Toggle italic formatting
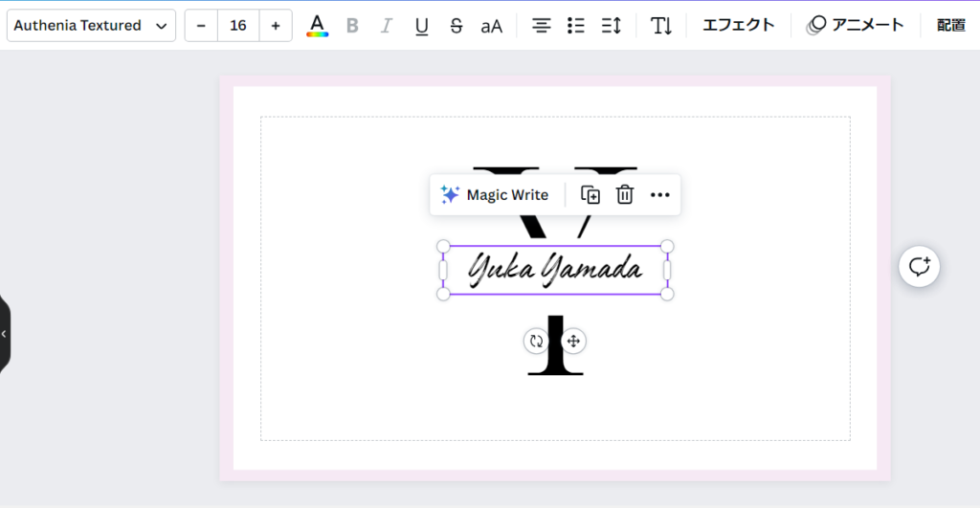 coord(387,26)
